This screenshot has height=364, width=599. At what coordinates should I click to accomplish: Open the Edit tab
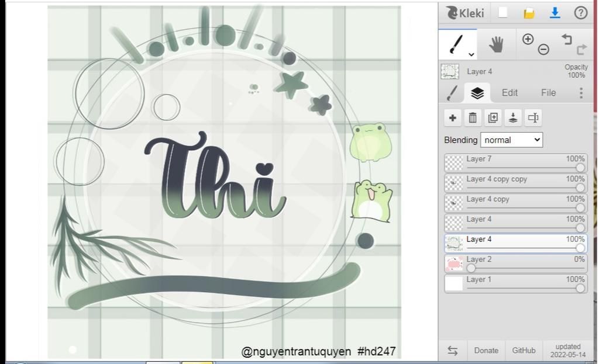tap(510, 93)
